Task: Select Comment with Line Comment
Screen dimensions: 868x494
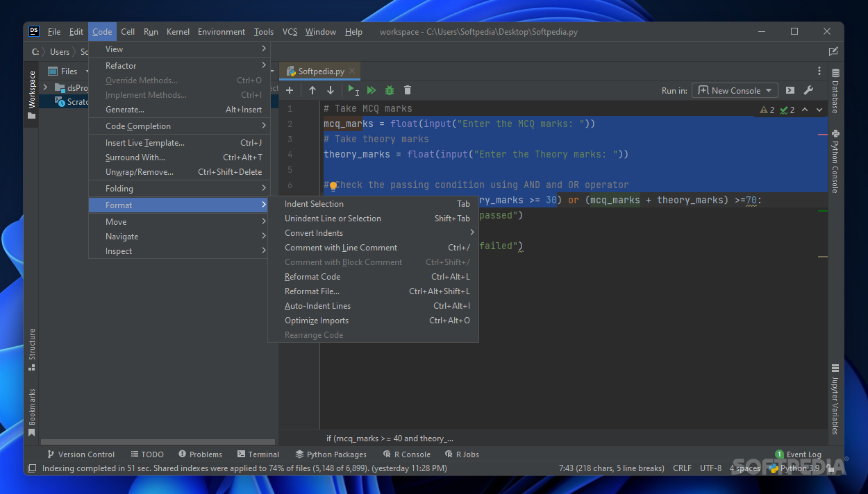Action: coord(373,247)
